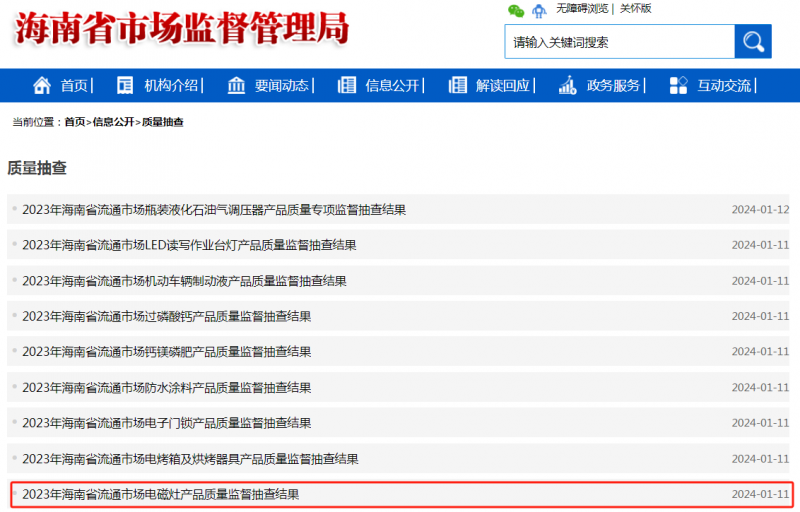The width and height of the screenshot is (800, 512).
Task: Go to 首页 in the breadcrumb
Action: (x=75, y=122)
